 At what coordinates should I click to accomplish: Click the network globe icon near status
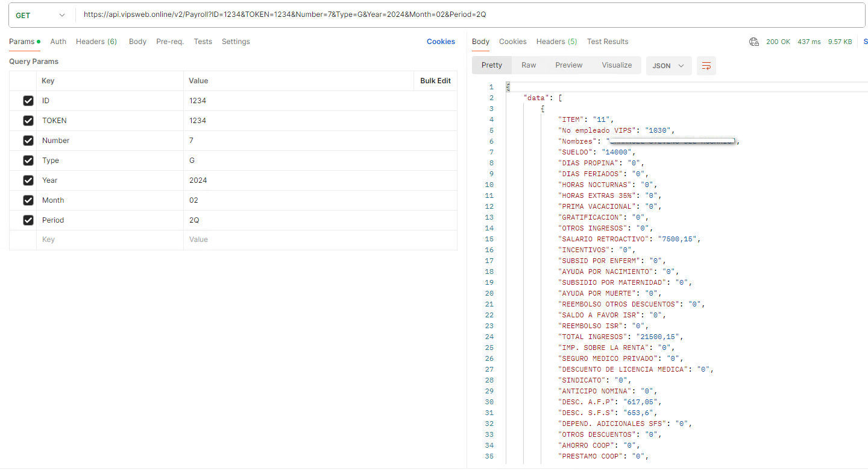[x=753, y=42]
